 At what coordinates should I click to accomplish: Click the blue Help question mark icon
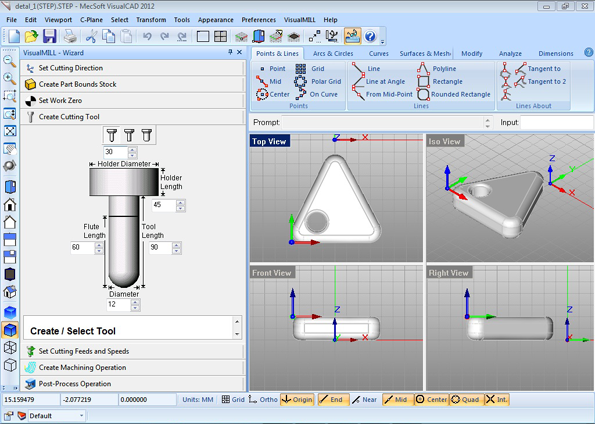[370, 36]
